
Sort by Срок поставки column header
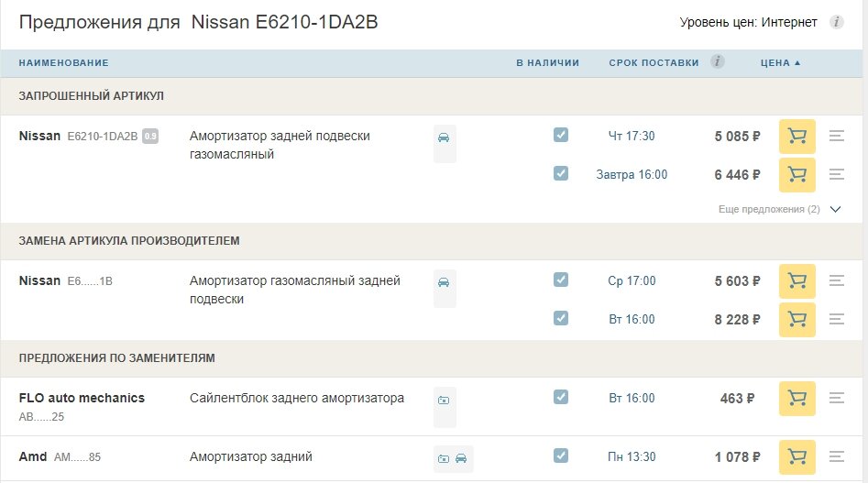pyautogui.click(x=654, y=63)
